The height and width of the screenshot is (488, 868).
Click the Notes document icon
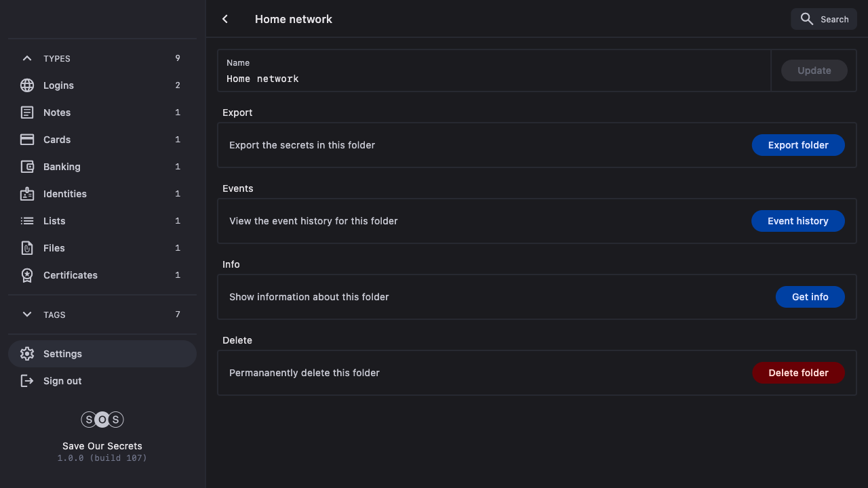[27, 113]
